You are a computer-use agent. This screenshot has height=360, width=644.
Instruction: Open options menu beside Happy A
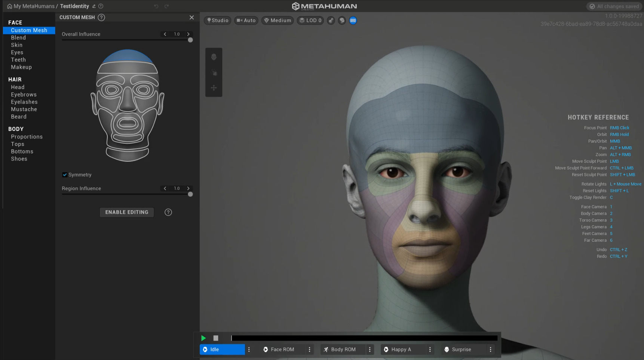coord(430,350)
